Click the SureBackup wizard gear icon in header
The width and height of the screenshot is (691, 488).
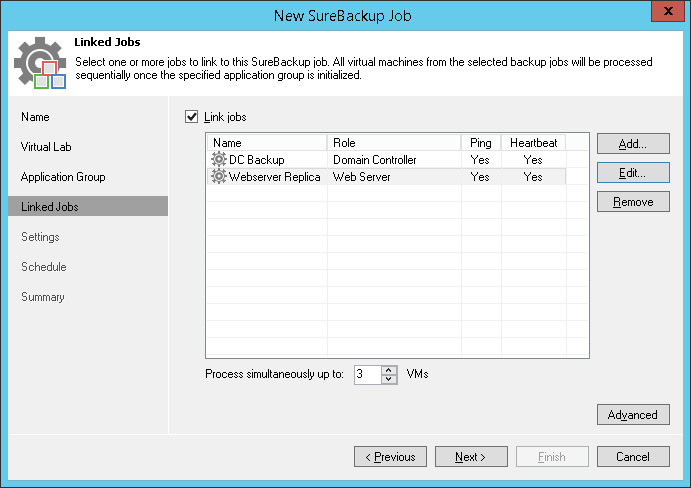coord(40,63)
